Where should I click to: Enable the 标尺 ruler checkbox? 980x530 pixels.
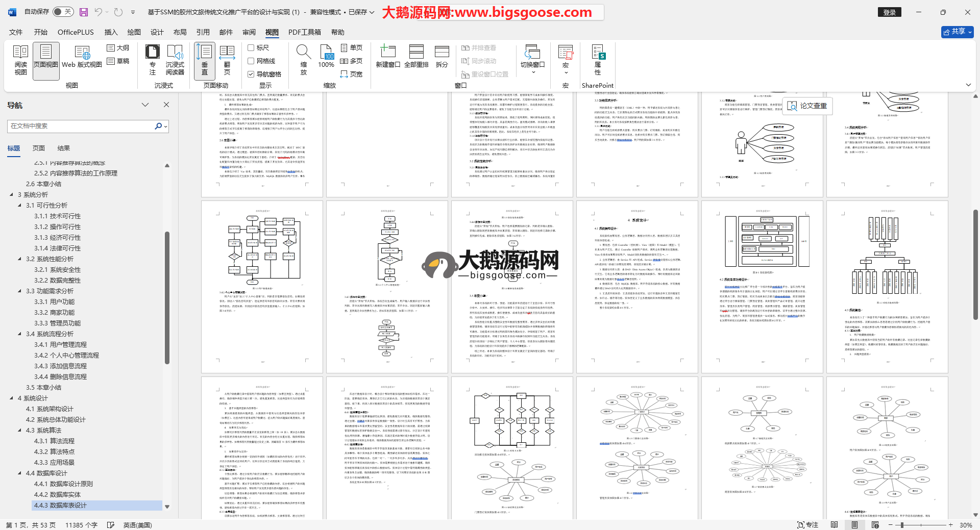point(251,48)
